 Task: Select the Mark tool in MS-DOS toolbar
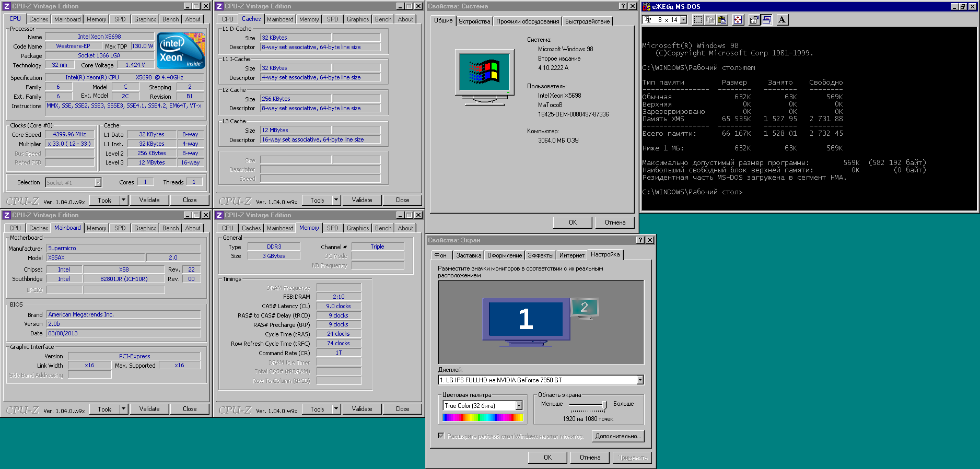coord(698,20)
